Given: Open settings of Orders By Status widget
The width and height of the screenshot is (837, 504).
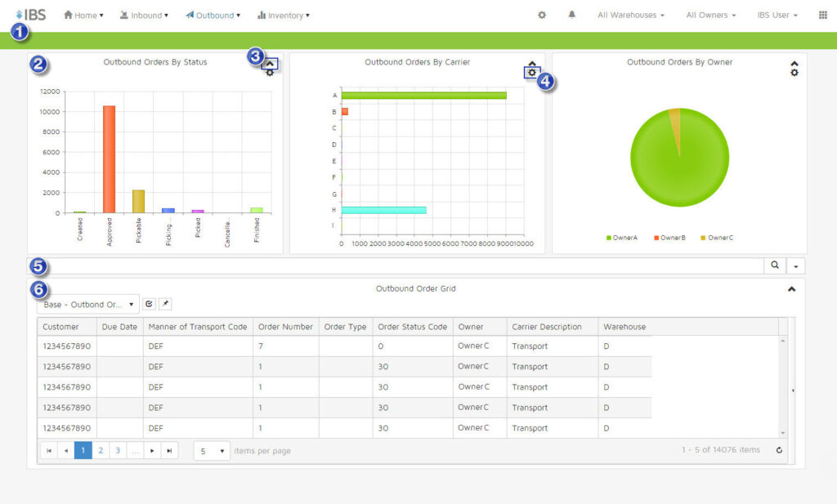Looking at the screenshot, I should point(270,73).
